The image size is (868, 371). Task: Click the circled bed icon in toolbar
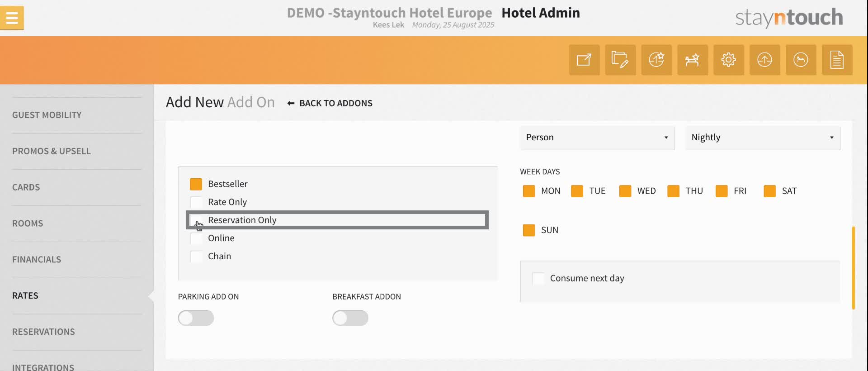[801, 60]
